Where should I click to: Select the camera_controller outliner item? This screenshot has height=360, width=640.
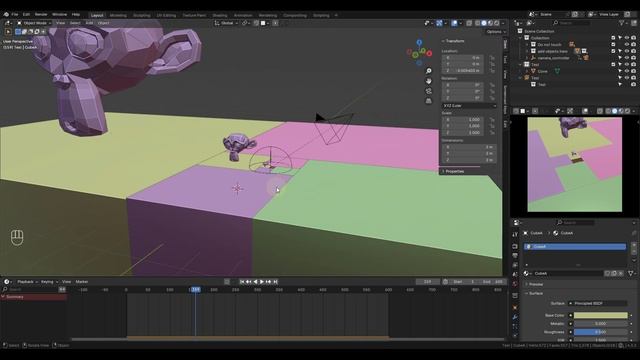553,58
